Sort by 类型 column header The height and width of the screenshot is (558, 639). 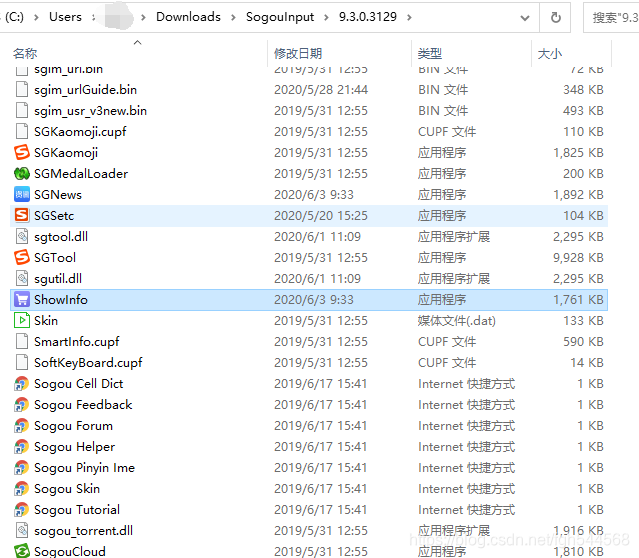coord(430,53)
